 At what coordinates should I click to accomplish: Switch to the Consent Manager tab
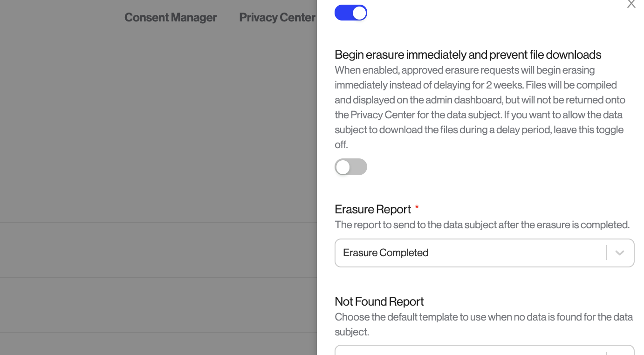[x=171, y=18]
